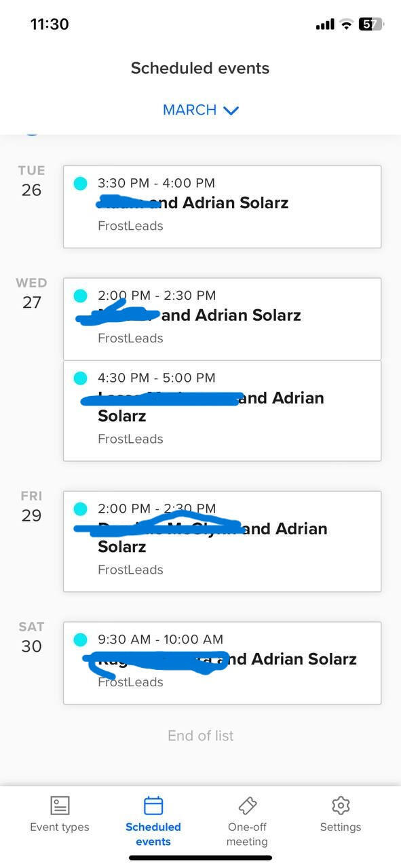Tap the cyan color dot on Friday event
Viewport: 401px width, 868px height.
click(80, 509)
